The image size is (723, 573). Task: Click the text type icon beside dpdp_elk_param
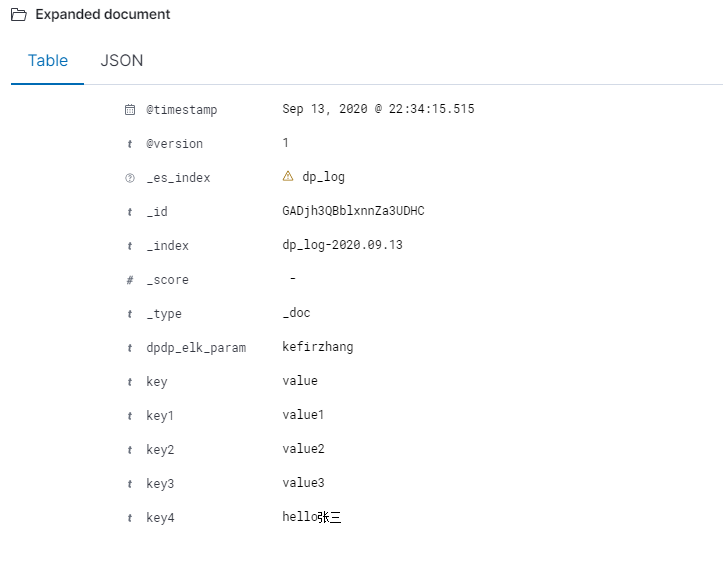click(x=130, y=348)
